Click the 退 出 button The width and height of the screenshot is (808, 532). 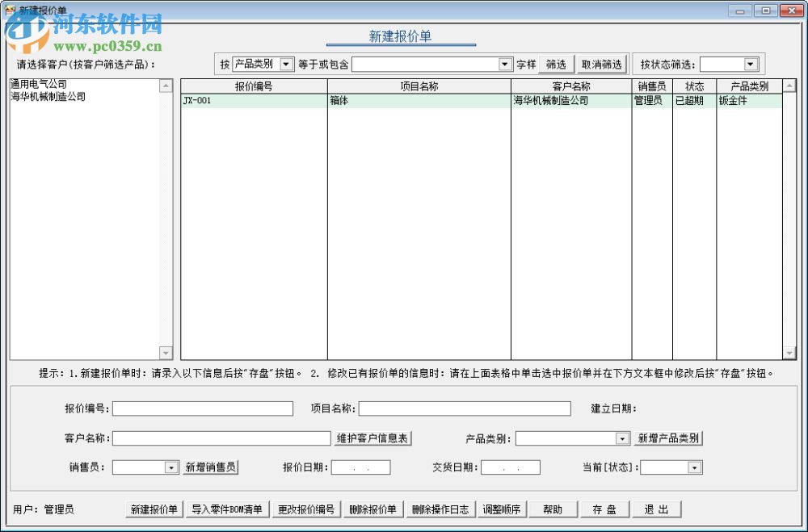click(656, 509)
